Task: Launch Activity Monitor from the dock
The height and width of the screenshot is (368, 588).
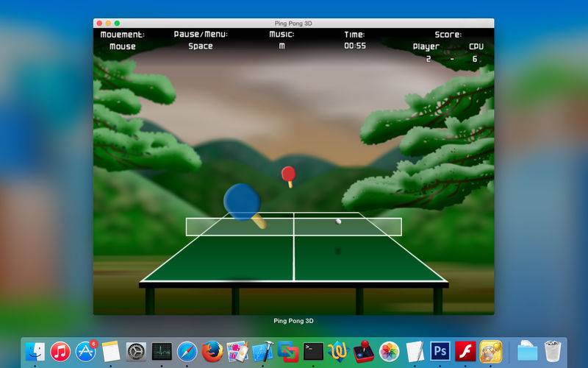Action: (162, 352)
